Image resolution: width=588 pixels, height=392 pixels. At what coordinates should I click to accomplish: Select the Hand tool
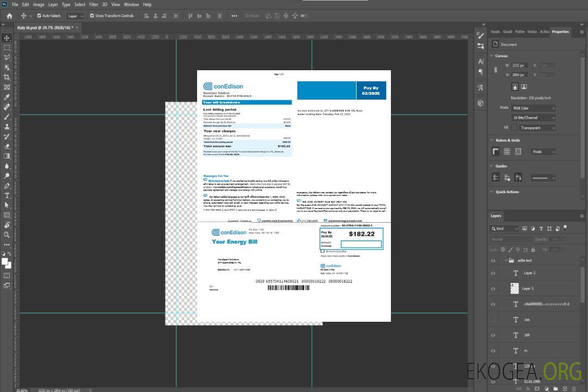(7, 225)
